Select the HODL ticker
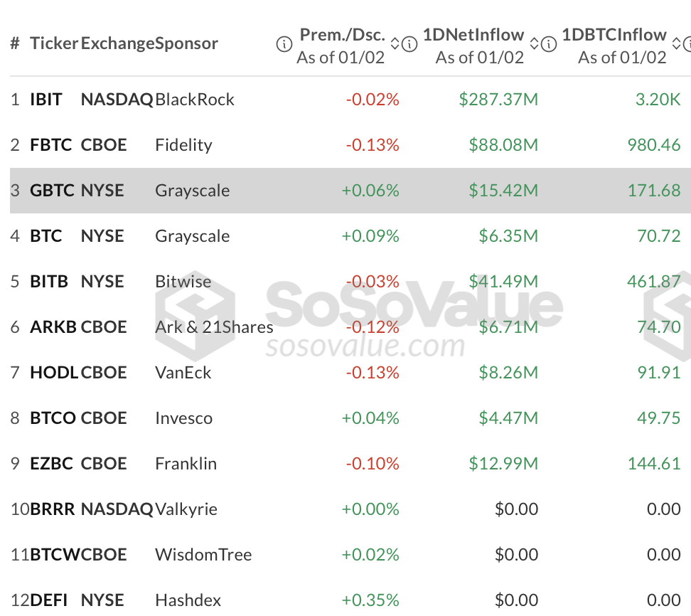The height and width of the screenshot is (616, 691). tap(53, 373)
